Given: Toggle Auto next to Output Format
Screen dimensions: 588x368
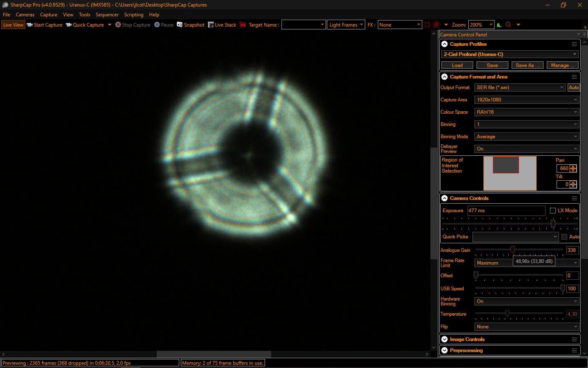Looking at the screenshot, I should [573, 87].
